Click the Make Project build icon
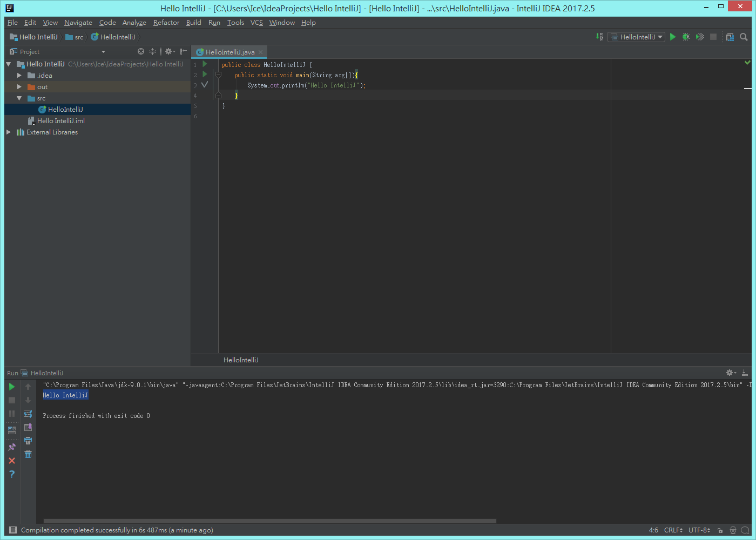 coord(599,37)
